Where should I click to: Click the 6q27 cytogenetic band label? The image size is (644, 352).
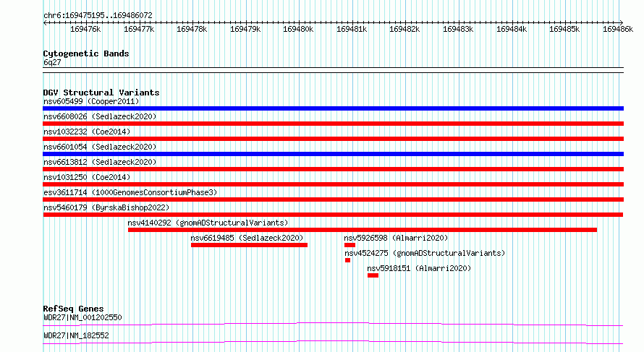point(52,62)
